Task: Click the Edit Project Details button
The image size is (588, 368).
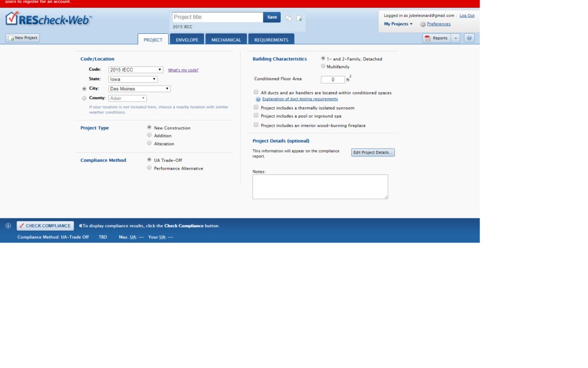Action: [x=372, y=153]
